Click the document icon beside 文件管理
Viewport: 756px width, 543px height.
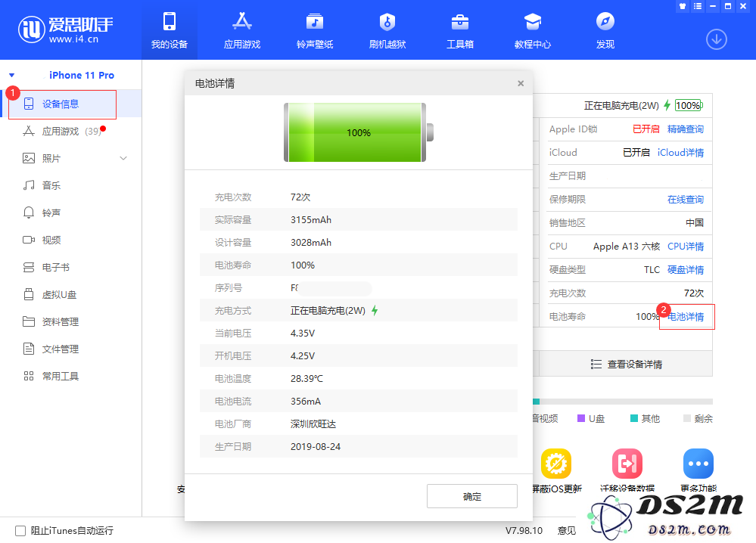pyautogui.click(x=29, y=349)
